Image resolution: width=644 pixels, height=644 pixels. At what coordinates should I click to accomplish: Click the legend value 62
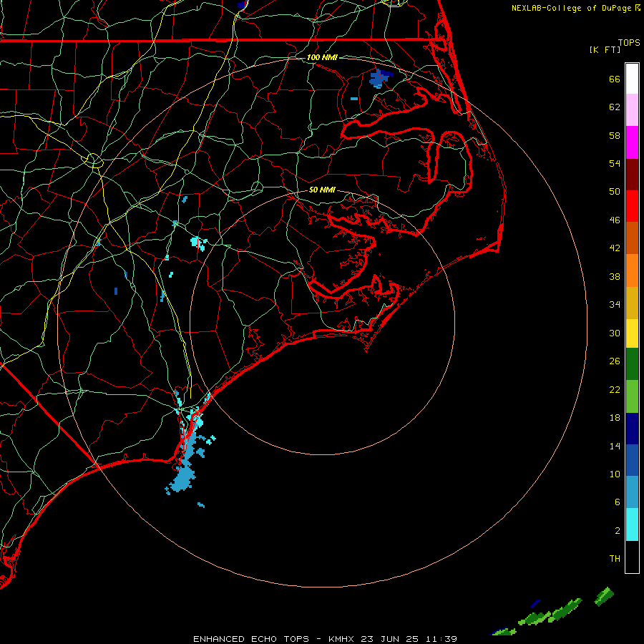click(x=615, y=107)
